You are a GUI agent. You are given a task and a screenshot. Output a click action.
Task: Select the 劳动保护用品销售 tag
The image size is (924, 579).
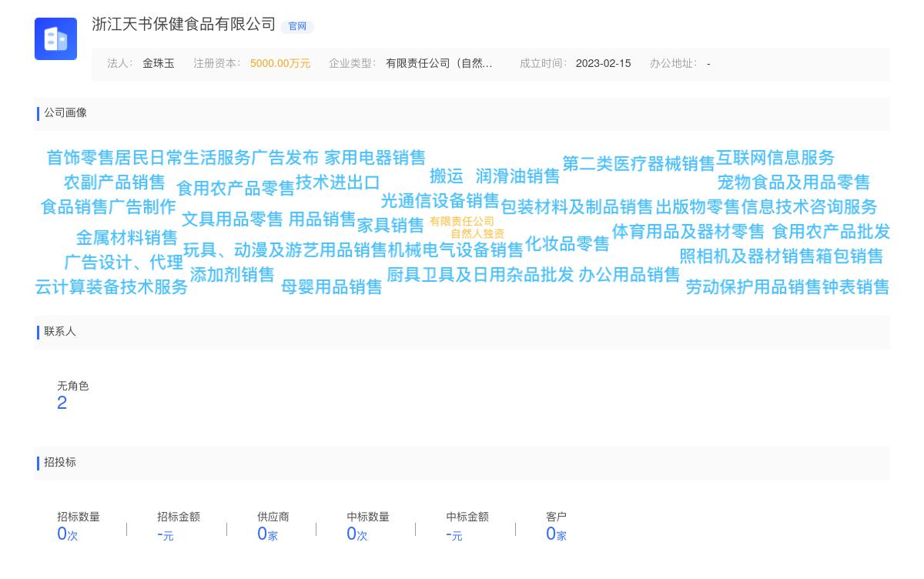tap(753, 287)
